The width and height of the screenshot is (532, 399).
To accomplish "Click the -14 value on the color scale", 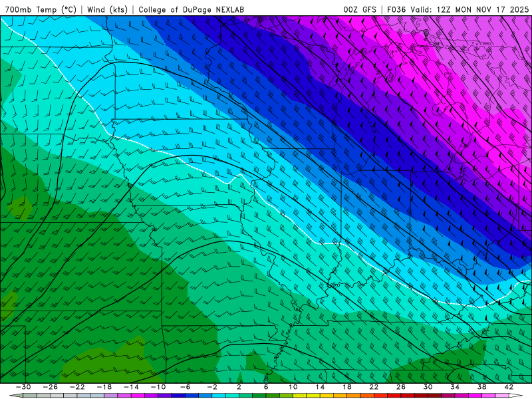I will point(131,387).
